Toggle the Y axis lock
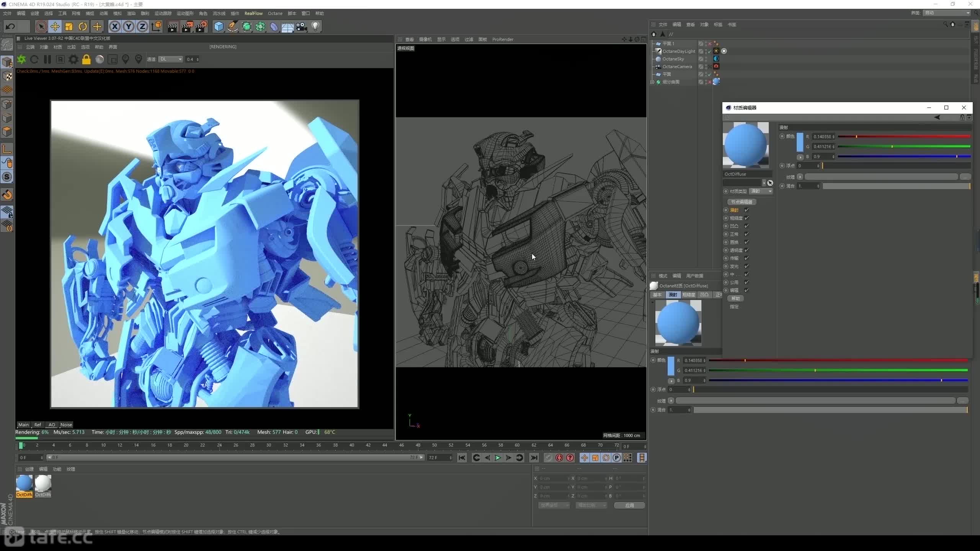 click(x=129, y=26)
